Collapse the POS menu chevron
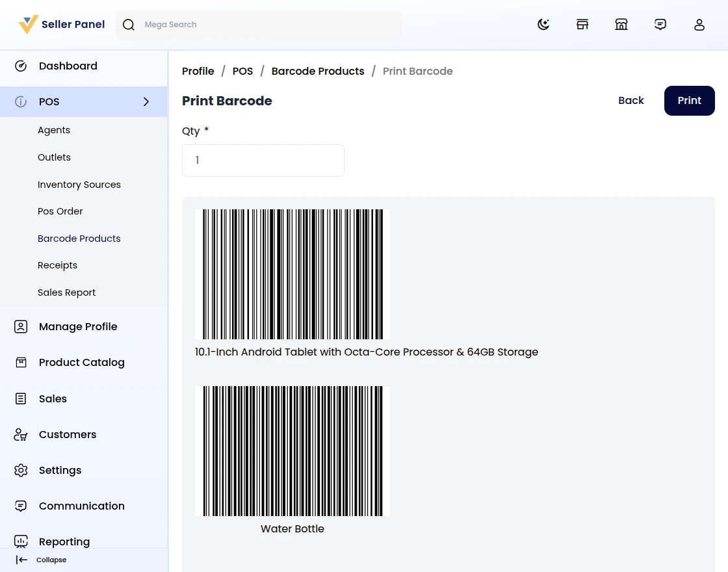The width and height of the screenshot is (728, 572). pyautogui.click(x=146, y=101)
